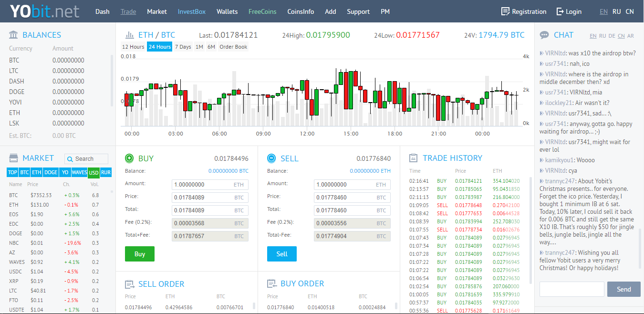Screen dimensions: 644x314
Task: Click the Registration document icon
Action: [505, 11]
